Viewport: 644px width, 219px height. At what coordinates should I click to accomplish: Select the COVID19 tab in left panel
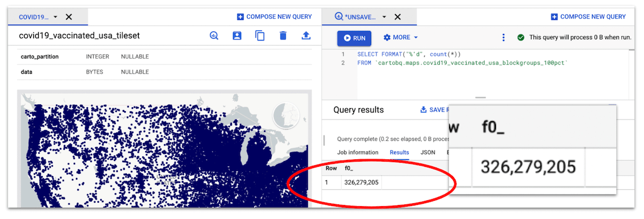coord(47,17)
